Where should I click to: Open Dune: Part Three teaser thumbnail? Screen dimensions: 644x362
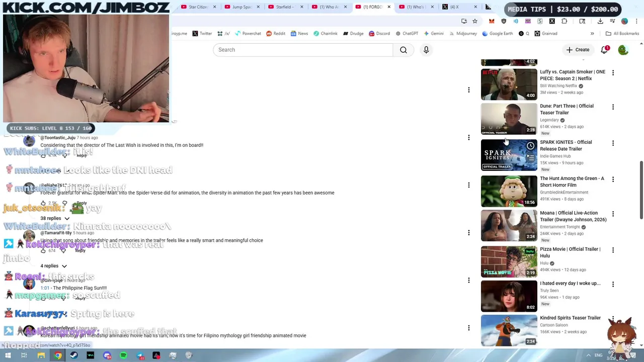tap(509, 119)
